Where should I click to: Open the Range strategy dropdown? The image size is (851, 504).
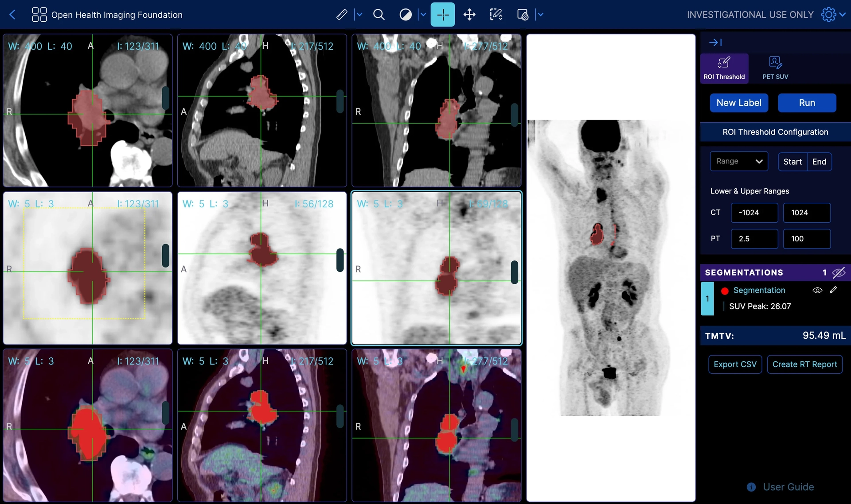[x=739, y=162]
